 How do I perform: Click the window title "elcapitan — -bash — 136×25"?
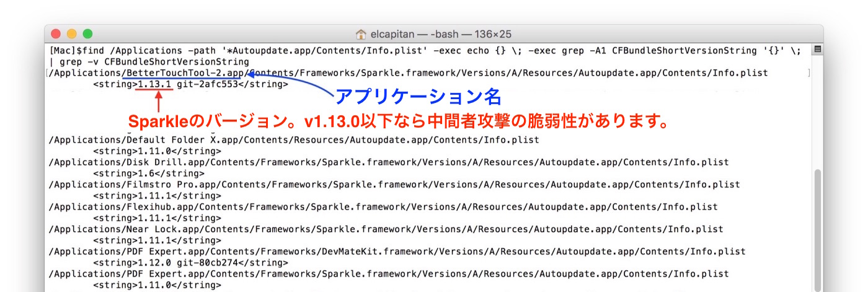(441, 35)
